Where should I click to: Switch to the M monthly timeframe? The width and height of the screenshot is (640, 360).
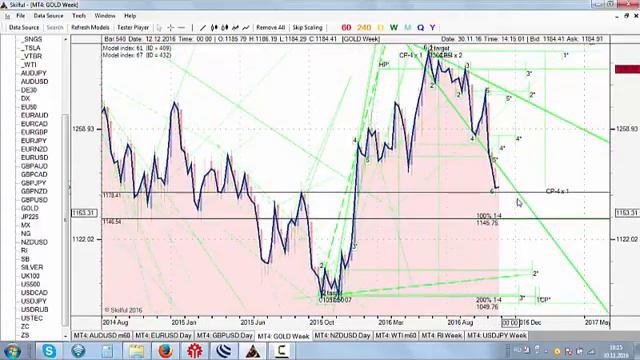pos(407,28)
